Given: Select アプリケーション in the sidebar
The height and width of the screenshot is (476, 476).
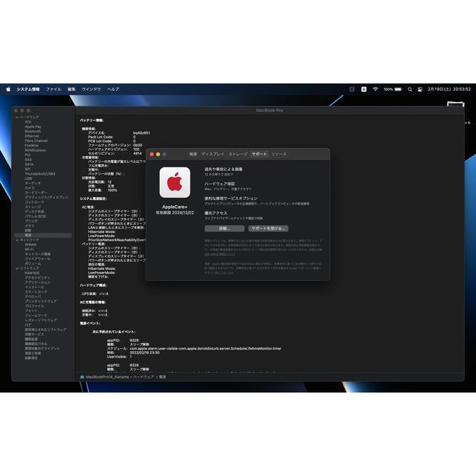Looking at the screenshot, I should (x=37, y=283).
